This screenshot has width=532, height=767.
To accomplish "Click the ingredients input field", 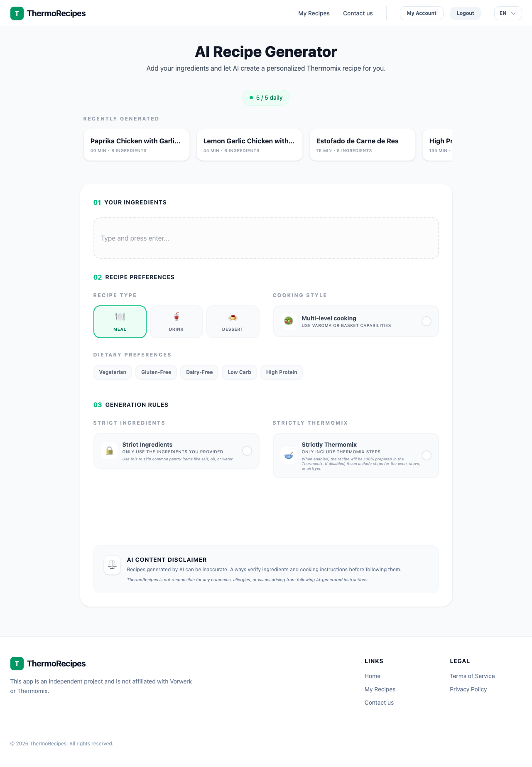I will click(x=266, y=238).
